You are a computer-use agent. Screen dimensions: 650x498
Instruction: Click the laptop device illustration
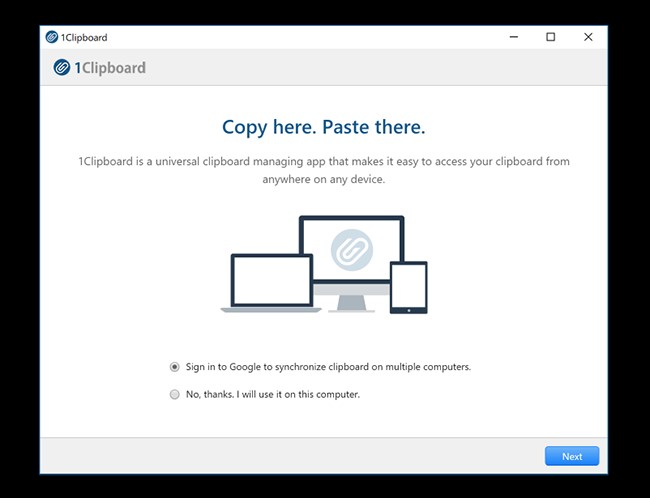(271, 283)
